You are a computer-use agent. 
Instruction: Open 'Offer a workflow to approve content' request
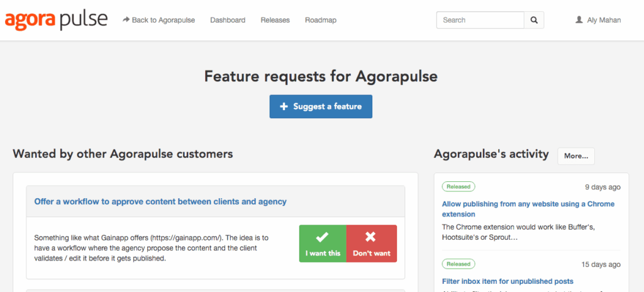pyautogui.click(x=160, y=201)
